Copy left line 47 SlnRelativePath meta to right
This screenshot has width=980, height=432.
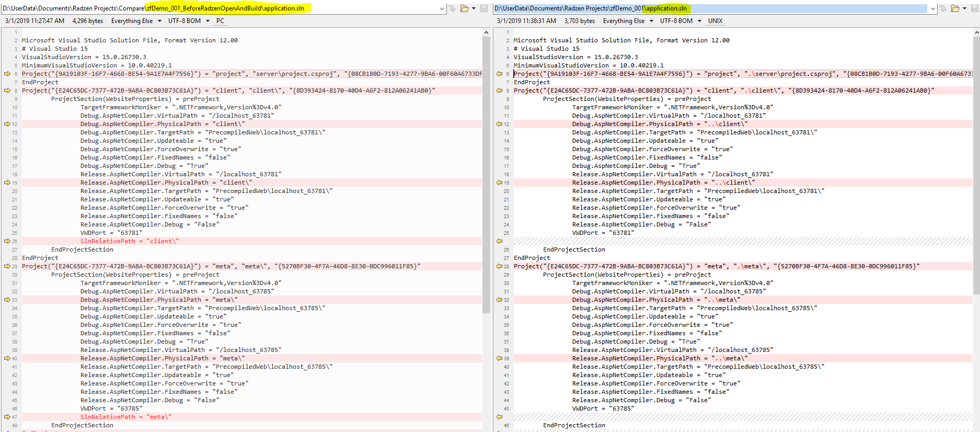7,417
